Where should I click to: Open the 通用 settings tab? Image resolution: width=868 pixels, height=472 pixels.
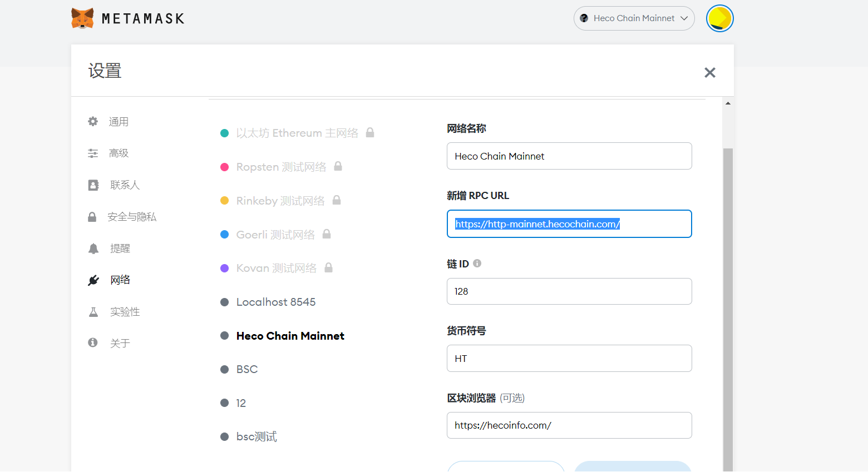(119, 122)
